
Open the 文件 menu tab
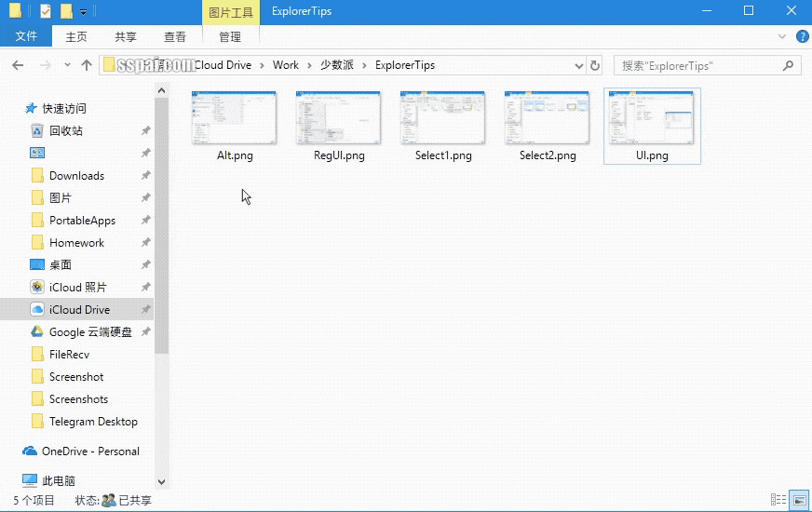pyautogui.click(x=26, y=36)
